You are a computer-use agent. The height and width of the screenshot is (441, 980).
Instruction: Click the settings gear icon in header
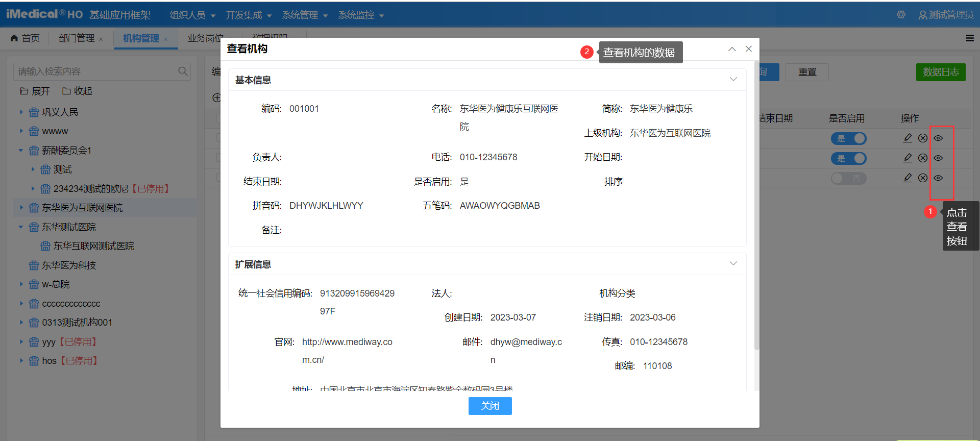[901, 15]
